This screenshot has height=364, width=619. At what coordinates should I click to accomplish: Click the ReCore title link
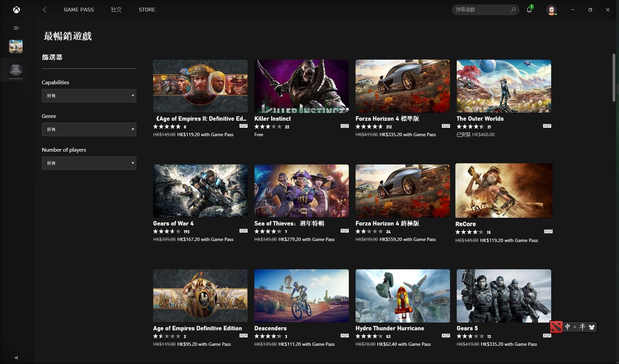(466, 224)
